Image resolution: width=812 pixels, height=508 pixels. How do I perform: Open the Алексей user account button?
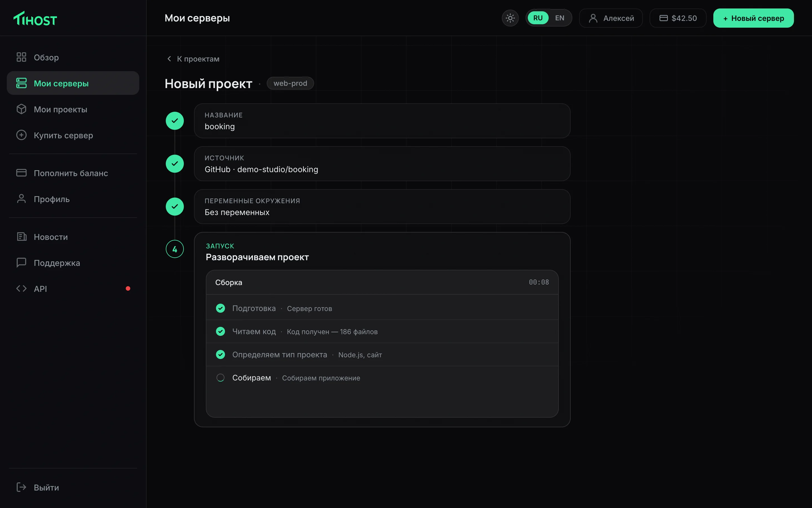[611, 18]
